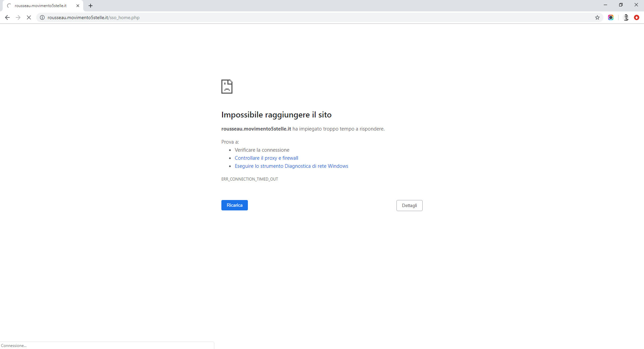This screenshot has height=349, width=644.
Task: Open the Dettagli details button
Action: (x=409, y=205)
